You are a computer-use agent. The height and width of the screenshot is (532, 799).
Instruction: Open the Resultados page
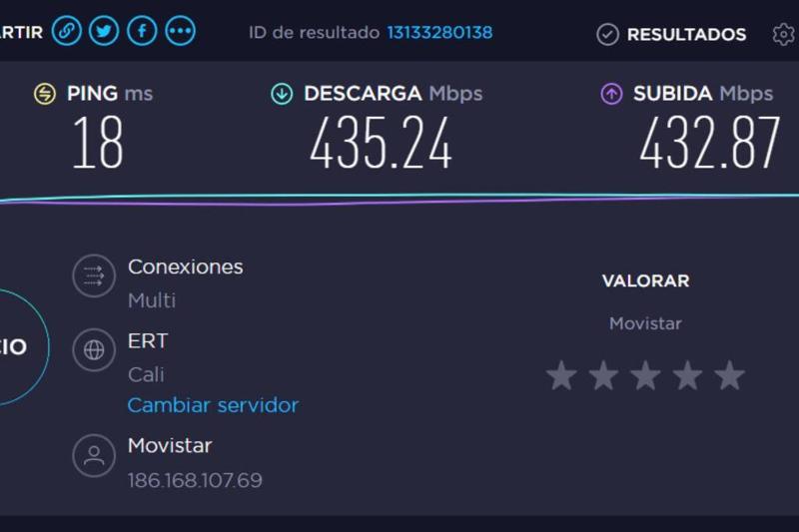point(671,34)
